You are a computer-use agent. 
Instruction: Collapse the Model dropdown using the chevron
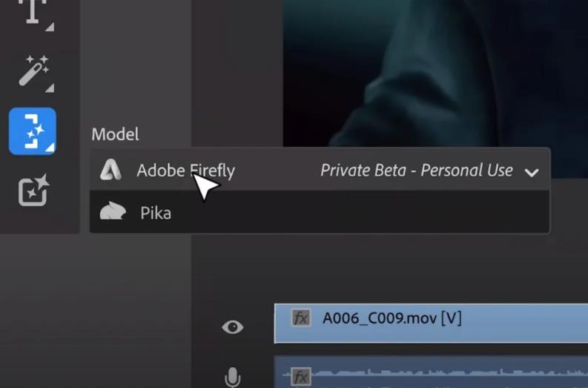[x=531, y=172]
